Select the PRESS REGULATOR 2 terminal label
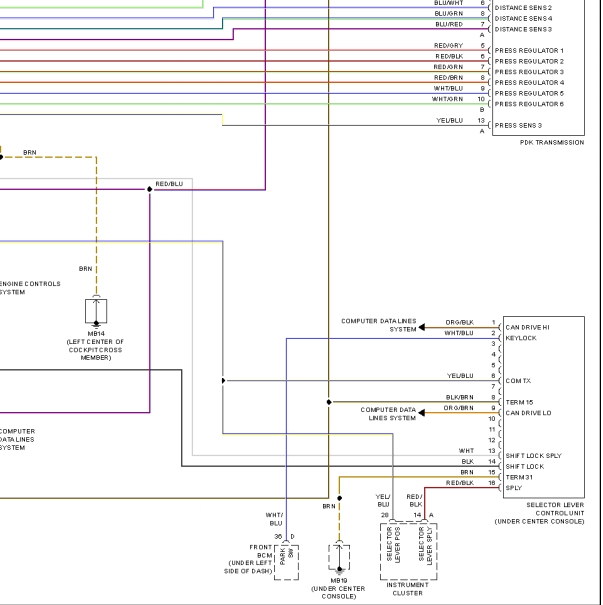Screen dimensions: 603x605 [529, 61]
